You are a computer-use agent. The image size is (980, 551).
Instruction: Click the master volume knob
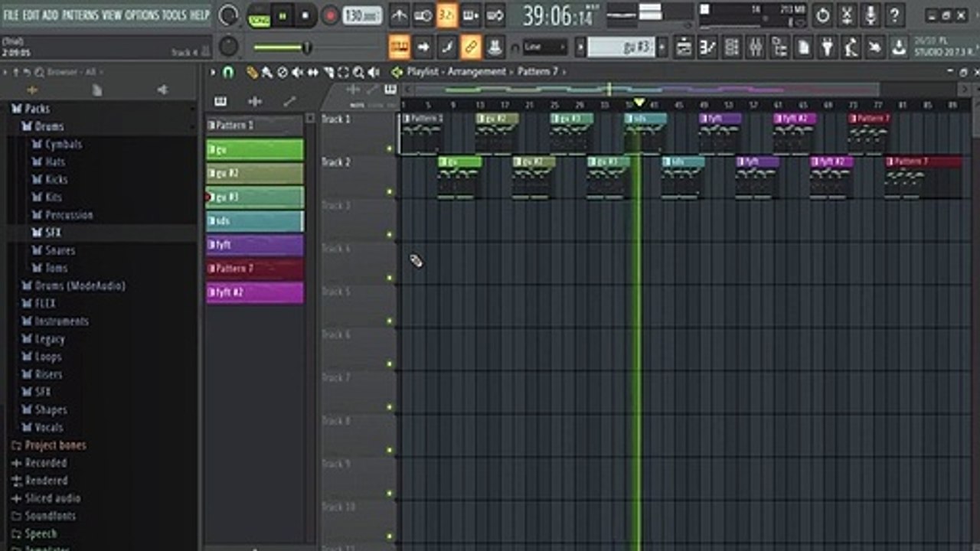[x=228, y=15]
